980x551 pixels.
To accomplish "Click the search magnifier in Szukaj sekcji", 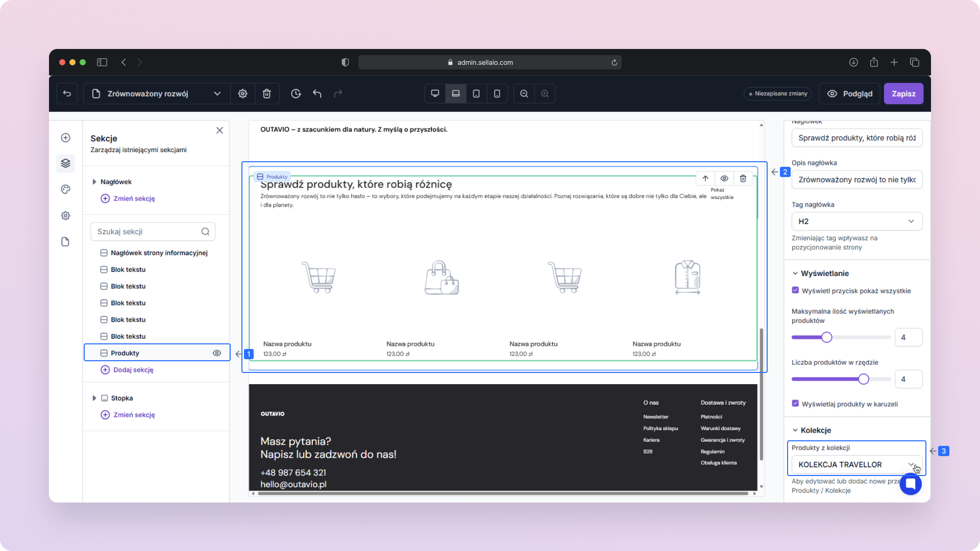I will (x=205, y=232).
